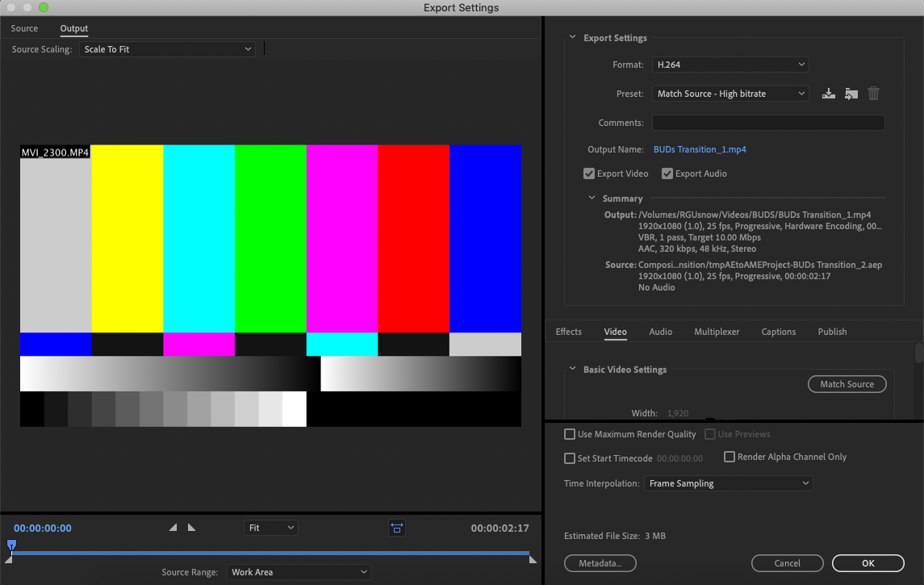Set the In point on the preview timeline
Screen dimensions: 924x585
(x=173, y=527)
